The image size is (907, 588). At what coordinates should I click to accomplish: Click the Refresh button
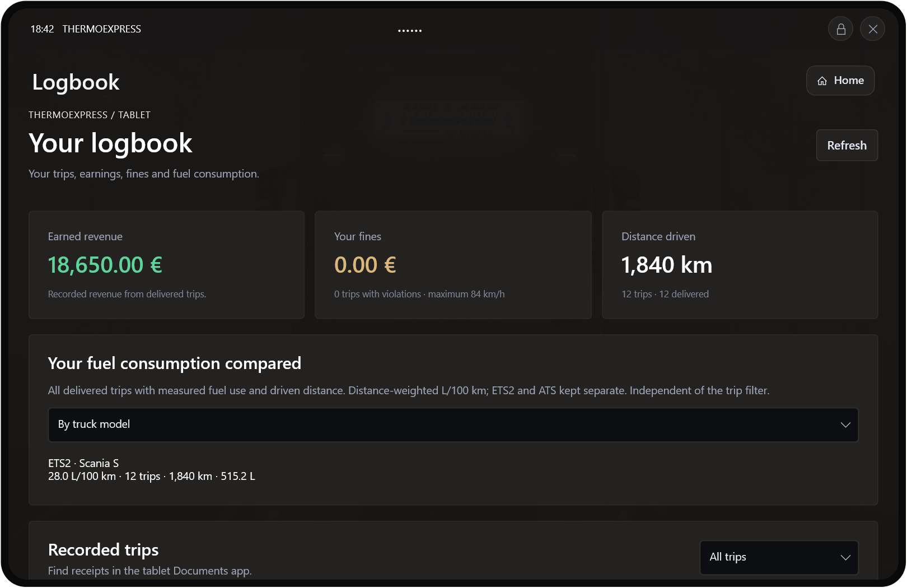847,146
